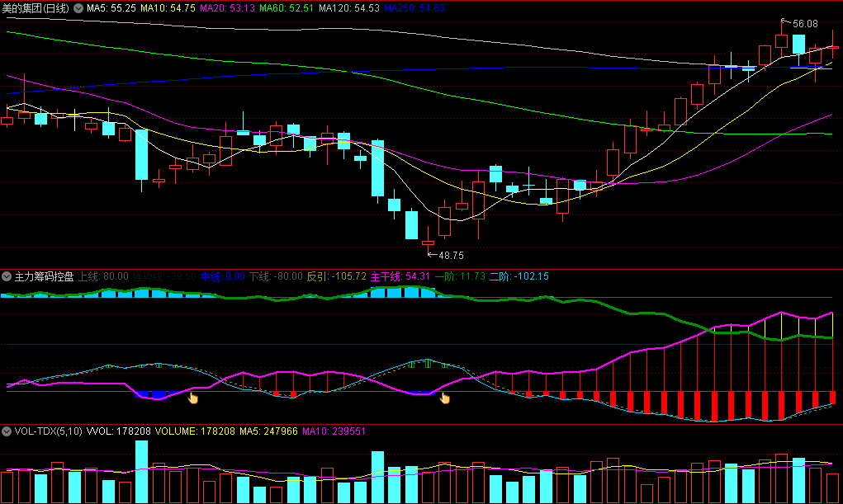
Task: Select the MA120: 54.53 label
Action: coord(349,8)
